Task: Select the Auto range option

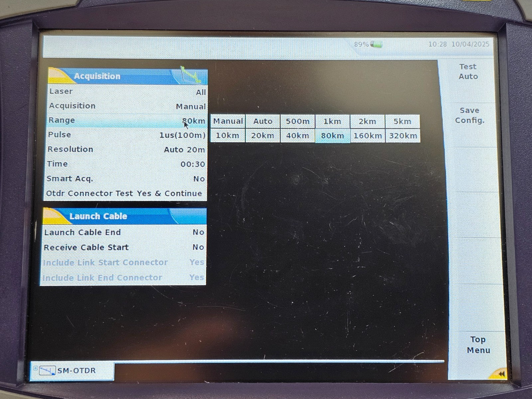Action: (263, 121)
